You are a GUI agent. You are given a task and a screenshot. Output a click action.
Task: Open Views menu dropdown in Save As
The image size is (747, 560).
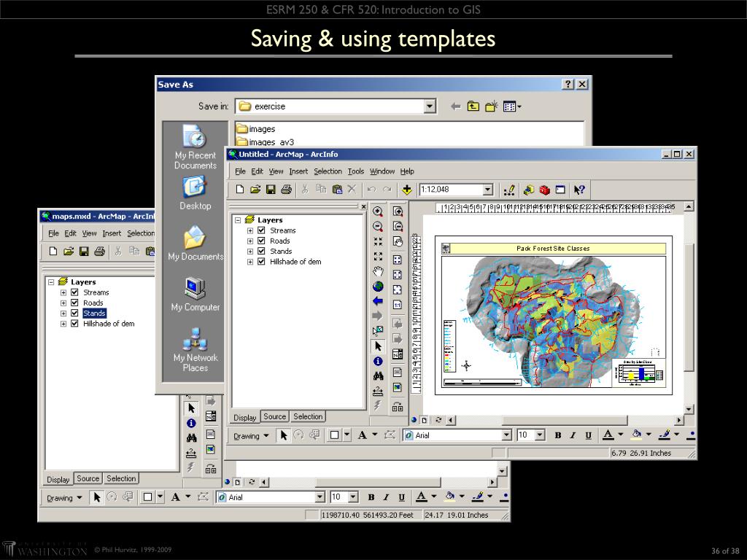pos(512,106)
